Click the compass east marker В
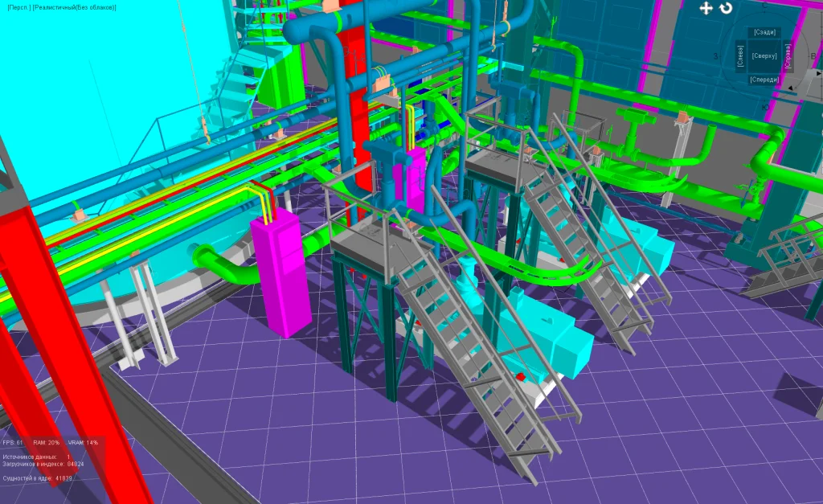Viewport: 823px width, 504px height. (x=813, y=56)
